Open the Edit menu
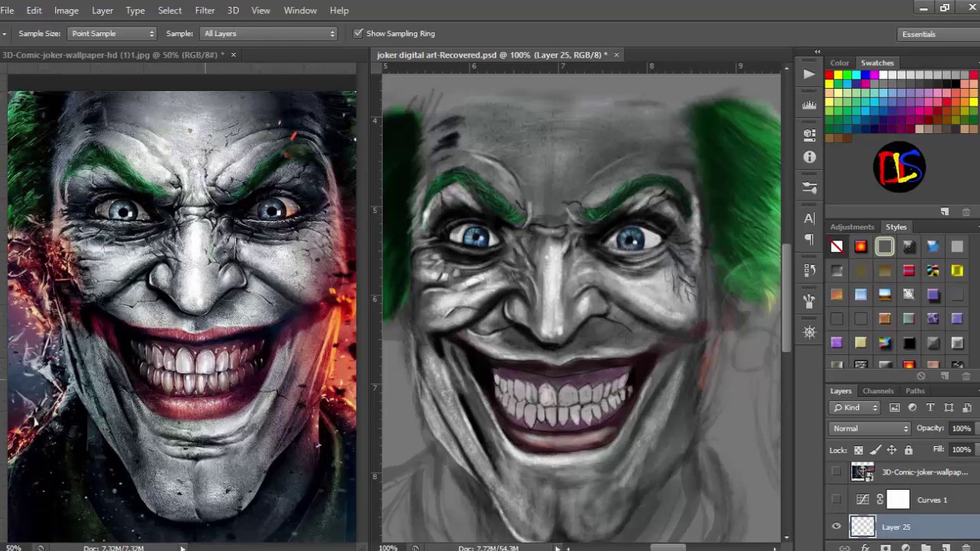Screen dimensions: 980x551 pos(34,11)
